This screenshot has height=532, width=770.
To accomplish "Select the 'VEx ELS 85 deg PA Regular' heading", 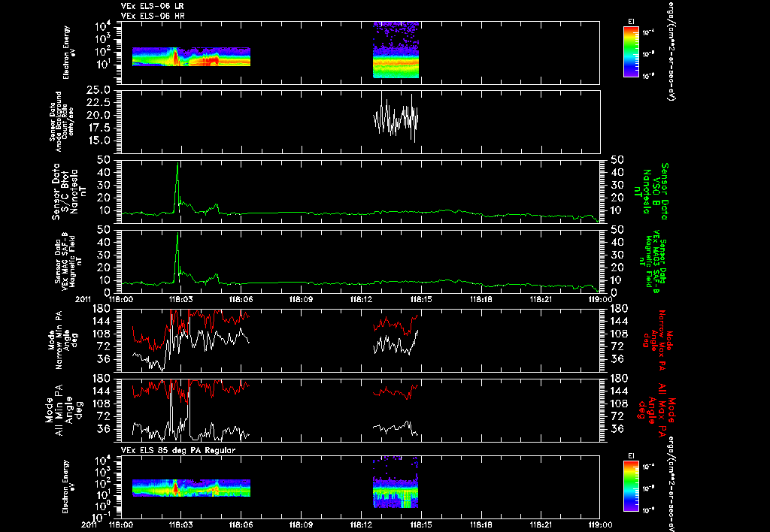I will pyautogui.click(x=178, y=450).
